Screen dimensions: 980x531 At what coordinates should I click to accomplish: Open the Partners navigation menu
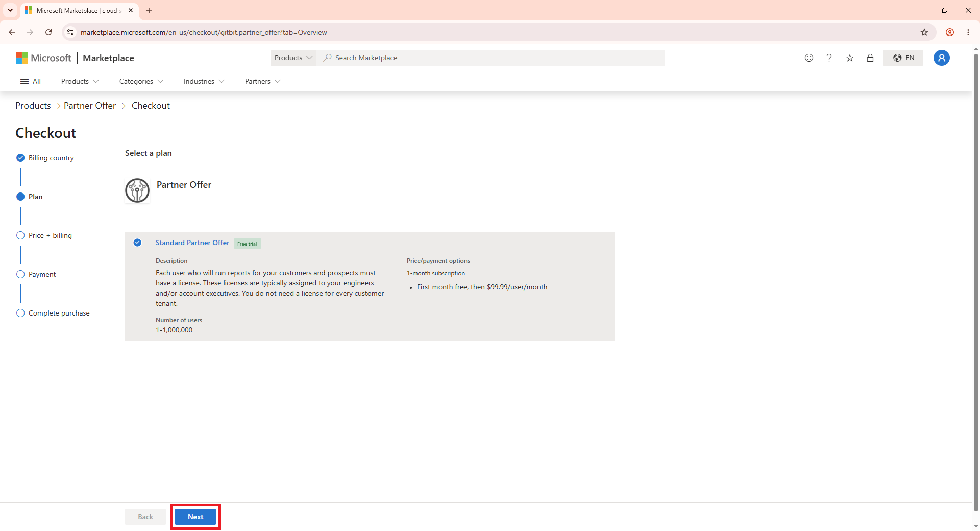pyautogui.click(x=263, y=81)
